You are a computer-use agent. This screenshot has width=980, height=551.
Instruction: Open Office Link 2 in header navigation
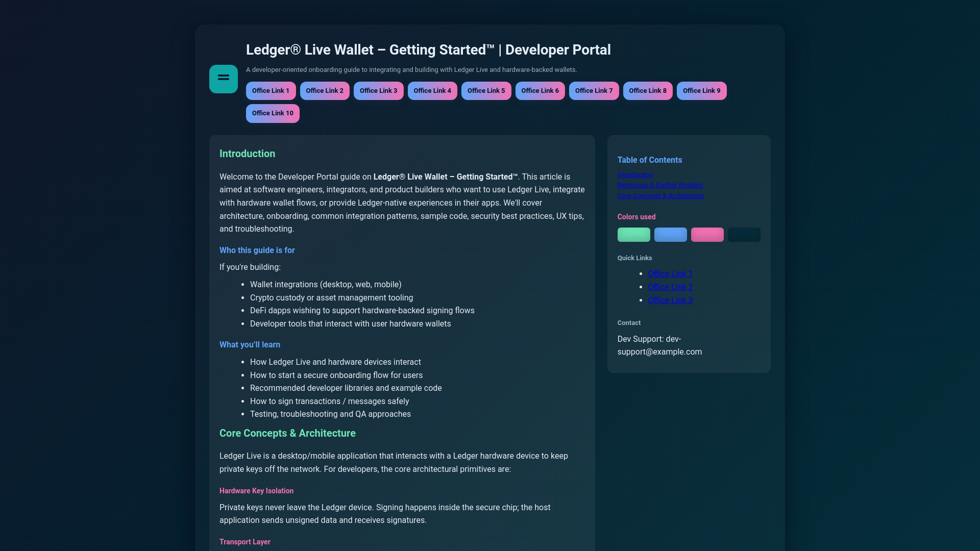click(x=325, y=91)
